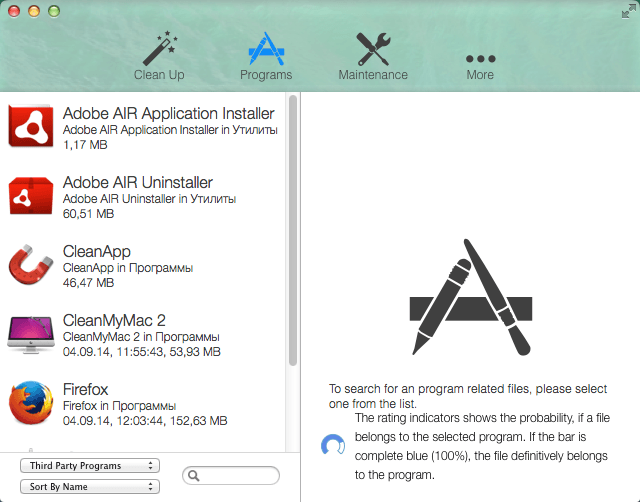Click the Firefox globe icon
Viewport: 640px width, 502px height.
[31, 403]
